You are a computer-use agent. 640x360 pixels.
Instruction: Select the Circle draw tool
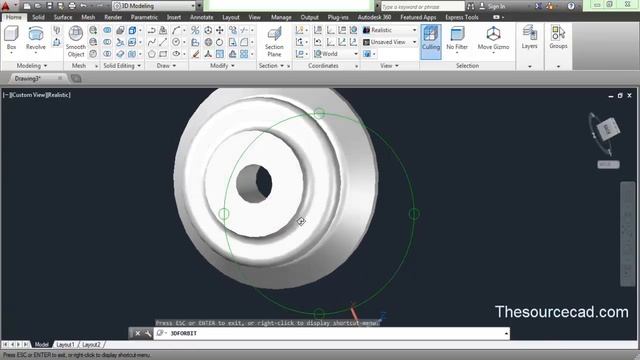coord(176,42)
